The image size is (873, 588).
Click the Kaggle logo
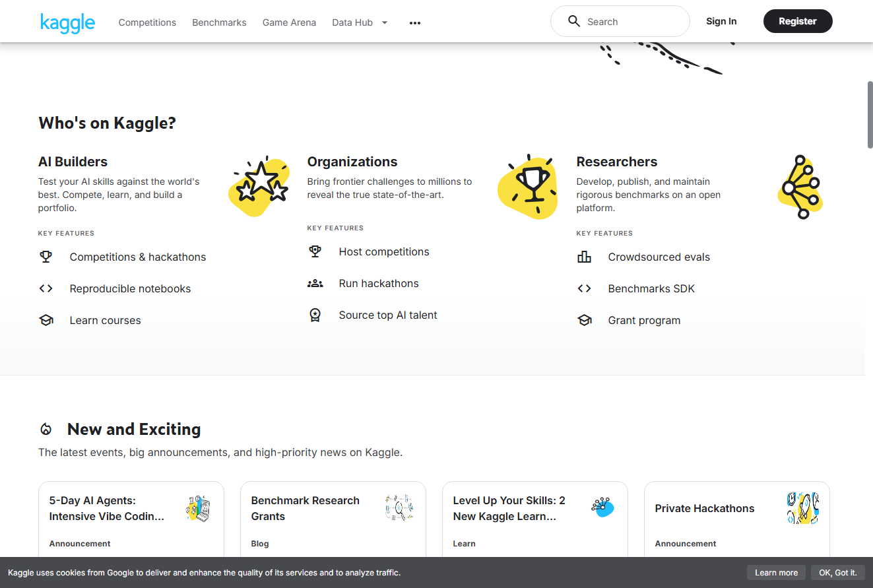tap(67, 22)
